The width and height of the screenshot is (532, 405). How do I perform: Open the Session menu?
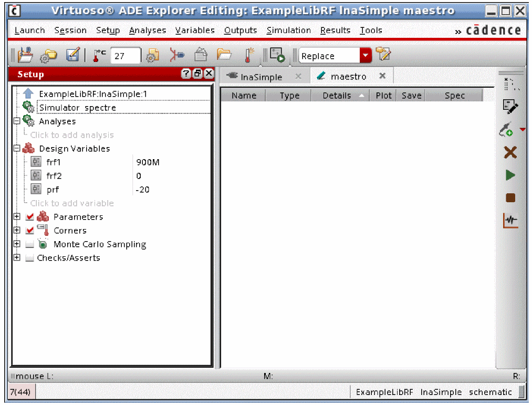[70, 30]
